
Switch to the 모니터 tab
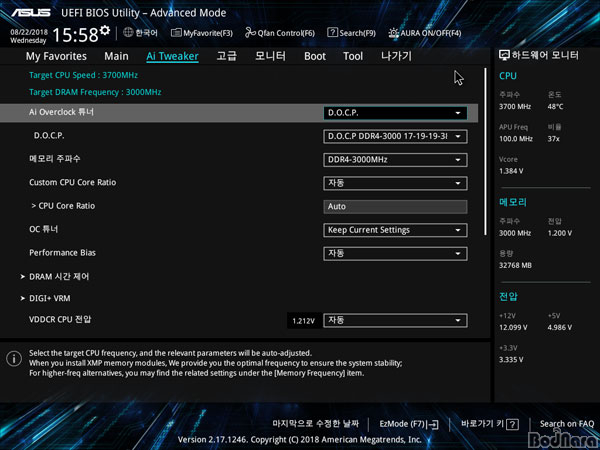270,56
